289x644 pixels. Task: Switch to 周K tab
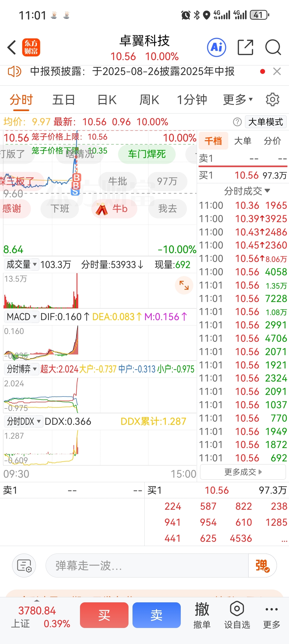[x=149, y=100]
